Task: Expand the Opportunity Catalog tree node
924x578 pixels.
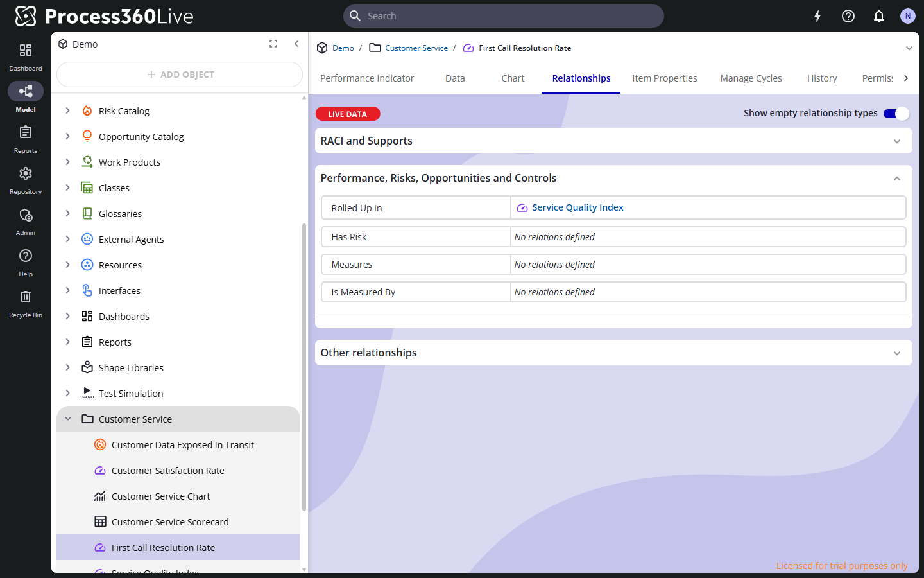Action: tap(68, 136)
